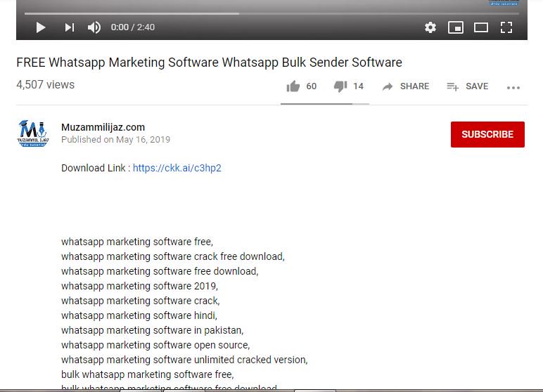
Task: Click the like/dislike ratio bar
Action: coord(325,103)
